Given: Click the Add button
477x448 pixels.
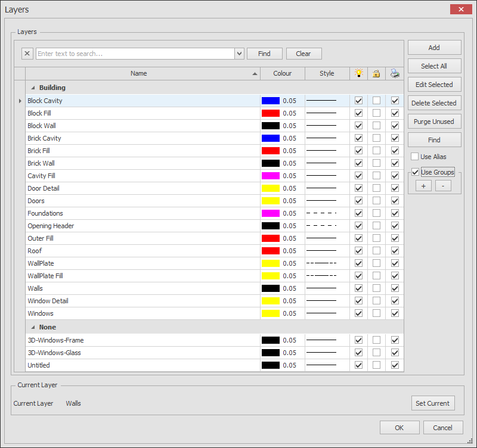Looking at the screenshot, I should click(434, 47).
